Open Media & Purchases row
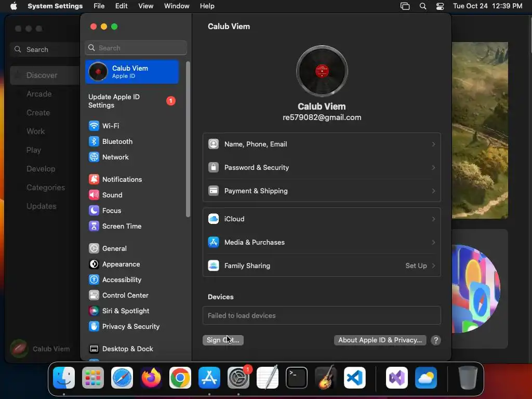Image resolution: width=532 pixels, height=399 pixels. tap(322, 243)
